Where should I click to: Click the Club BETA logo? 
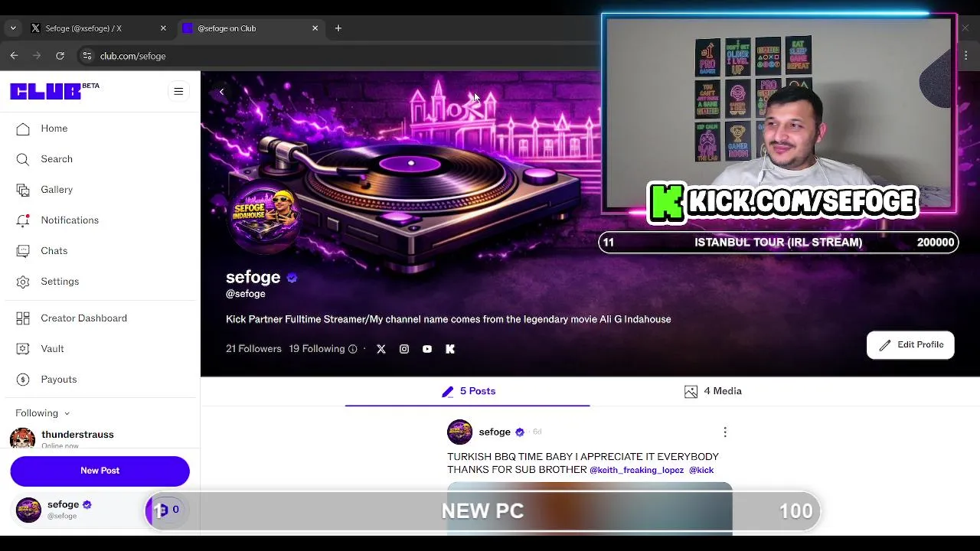click(54, 91)
